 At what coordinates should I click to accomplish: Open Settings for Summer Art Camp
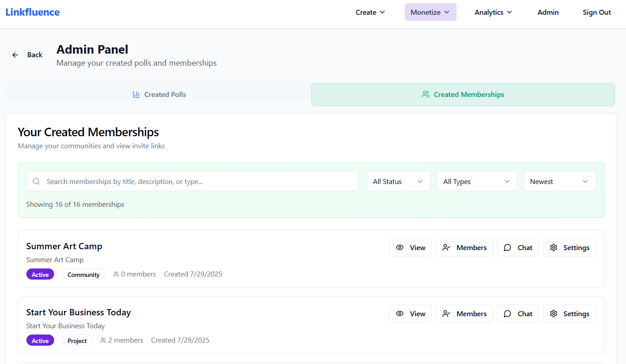point(569,247)
